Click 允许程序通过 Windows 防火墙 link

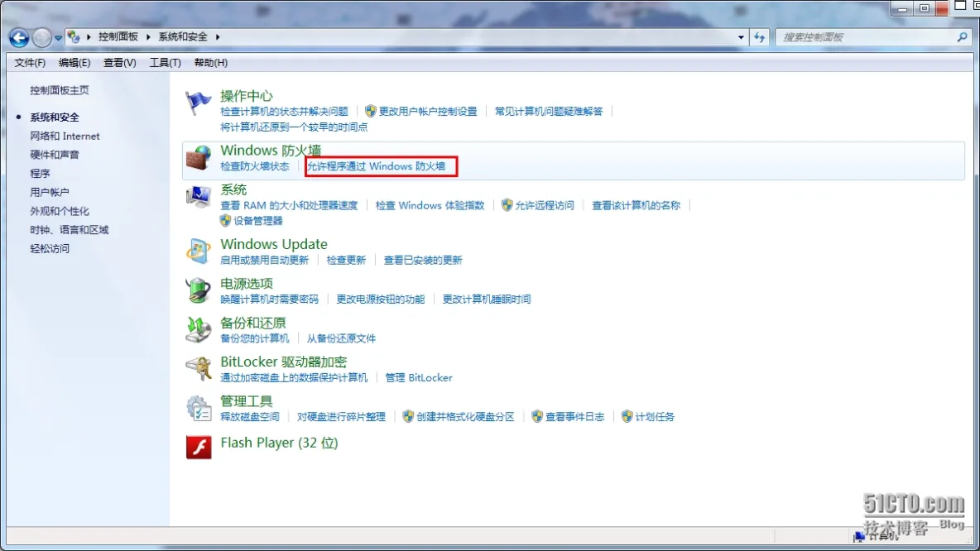377,166
